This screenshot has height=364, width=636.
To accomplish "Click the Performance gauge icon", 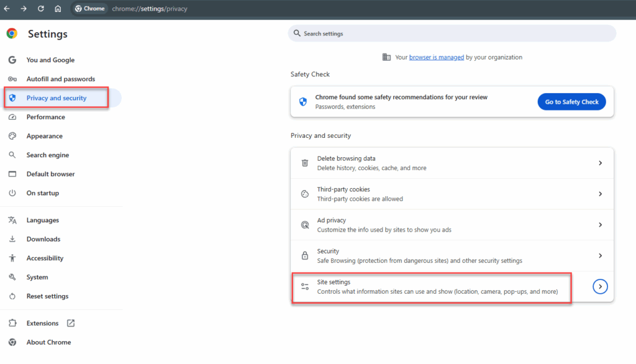I will pyautogui.click(x=12, y=117).
